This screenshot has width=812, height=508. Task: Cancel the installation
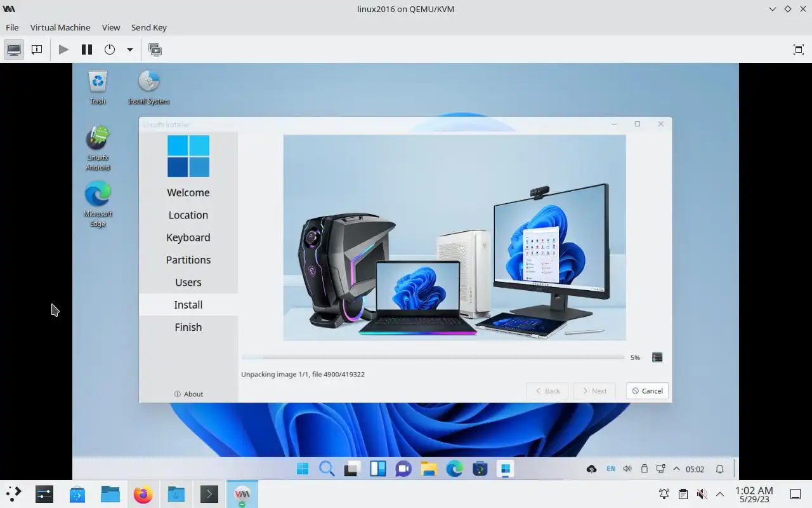point(647,391)
